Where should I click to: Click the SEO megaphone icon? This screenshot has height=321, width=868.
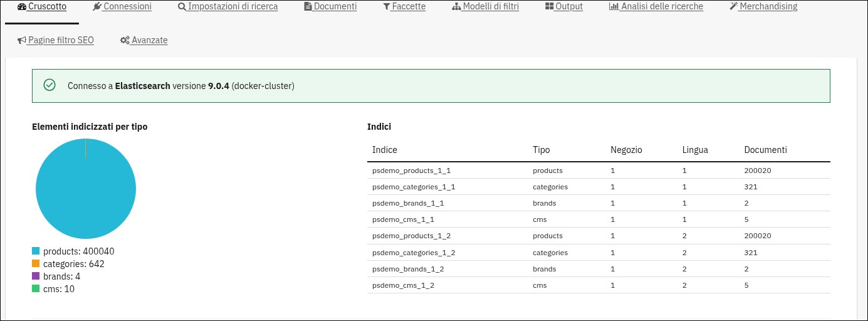coord(22,40)
